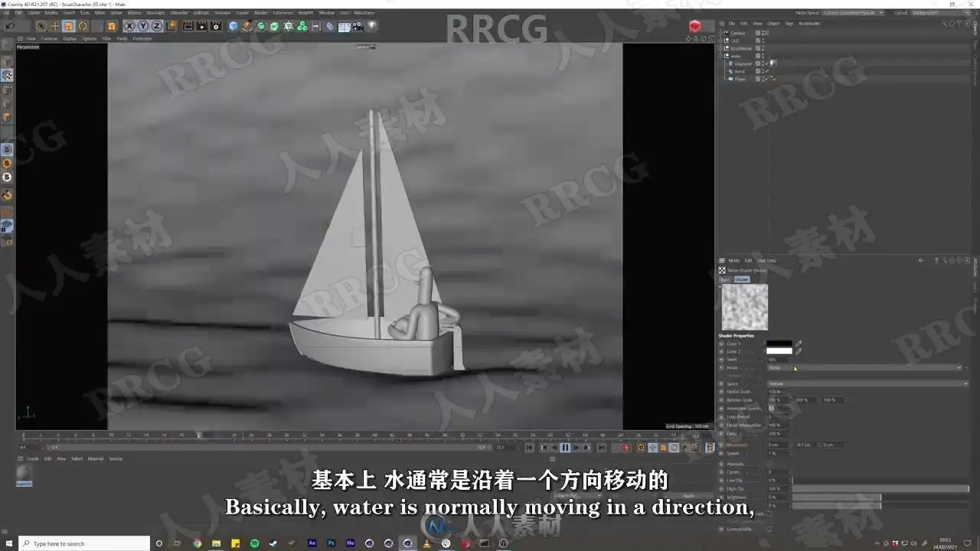Toggle Plane enable checkmark
This screenshot has width=980, height=551.
click(x=766, y=79)
